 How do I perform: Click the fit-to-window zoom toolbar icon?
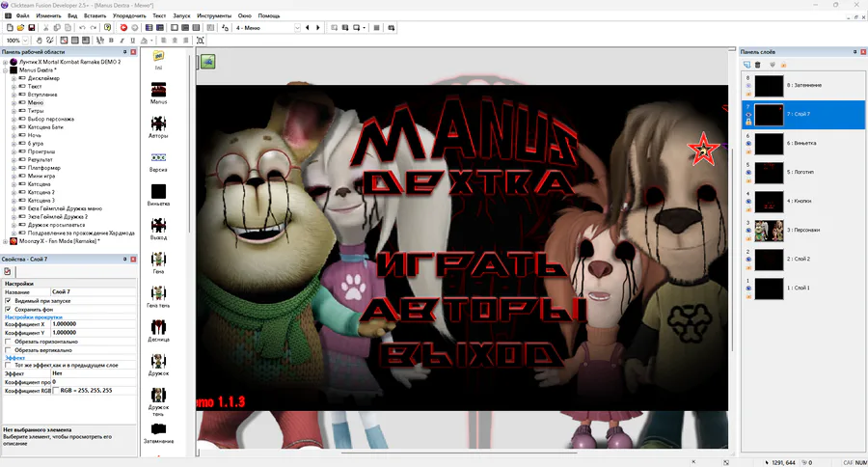tap(201, 41)
